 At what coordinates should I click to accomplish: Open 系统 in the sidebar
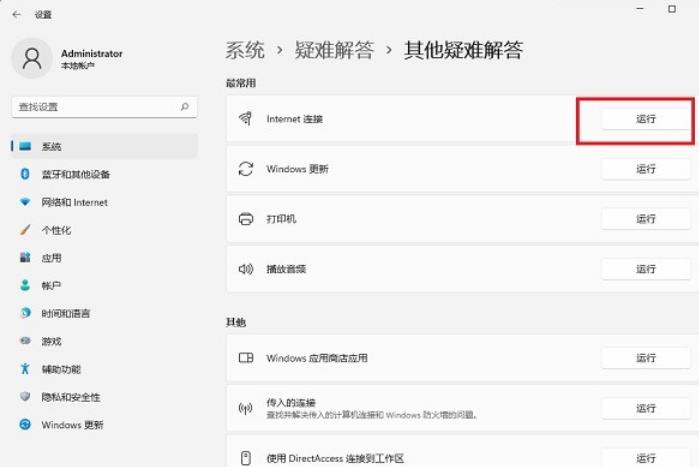(x=104, y=146)
